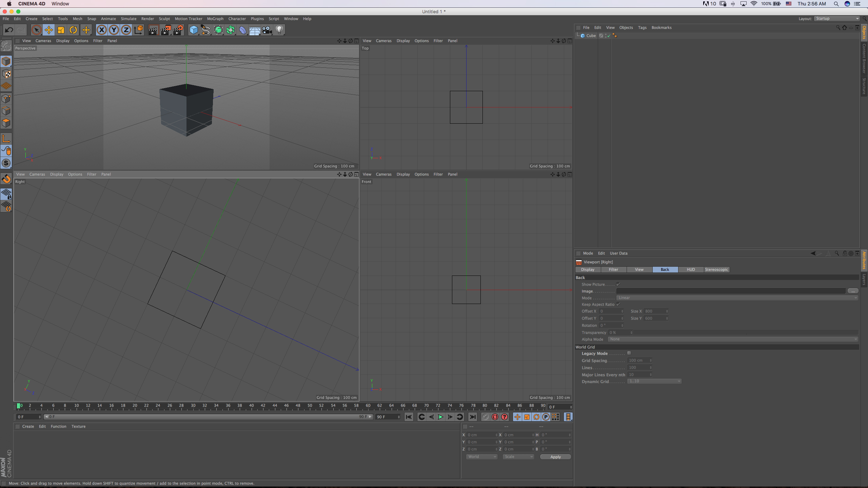
Task: Select Texture mode checkered cube icon
Action: (x=6, y=74)
